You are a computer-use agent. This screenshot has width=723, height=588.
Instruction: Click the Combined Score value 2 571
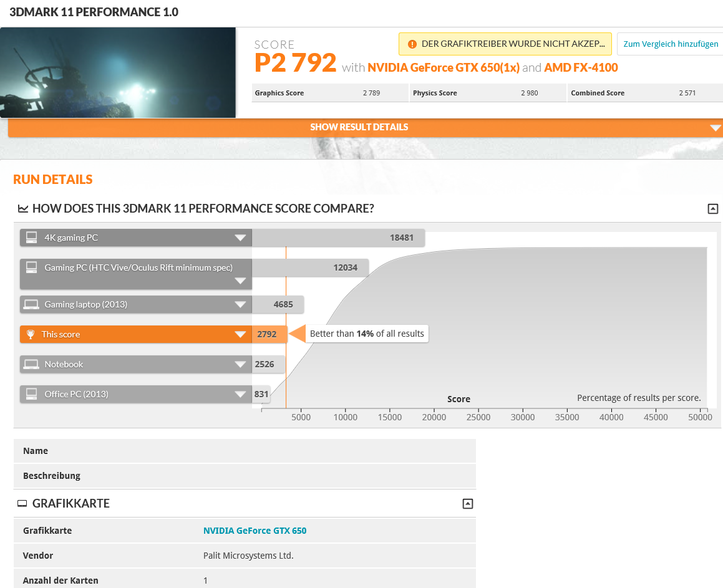click(x=687, y=93)
